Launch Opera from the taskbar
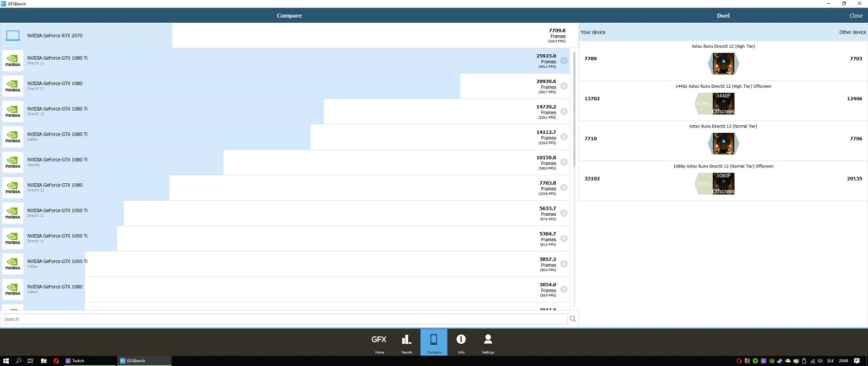The image size is (868, 366). (x=56, y=361)
